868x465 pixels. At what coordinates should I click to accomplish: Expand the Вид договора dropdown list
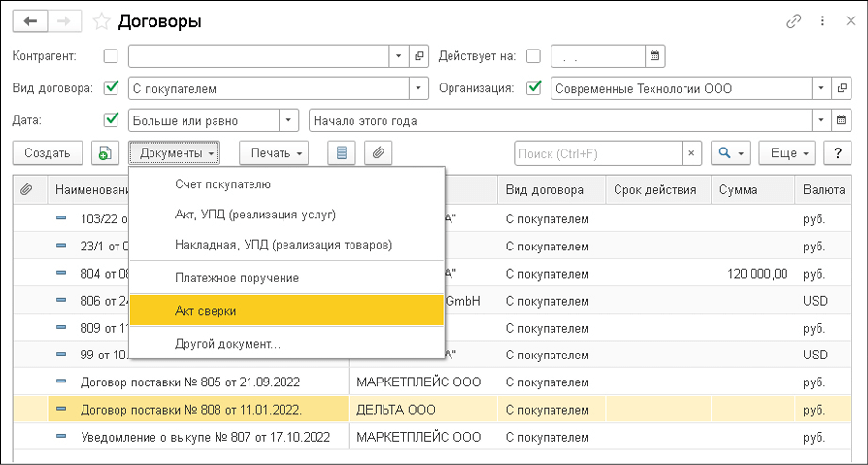coord(419,88)
